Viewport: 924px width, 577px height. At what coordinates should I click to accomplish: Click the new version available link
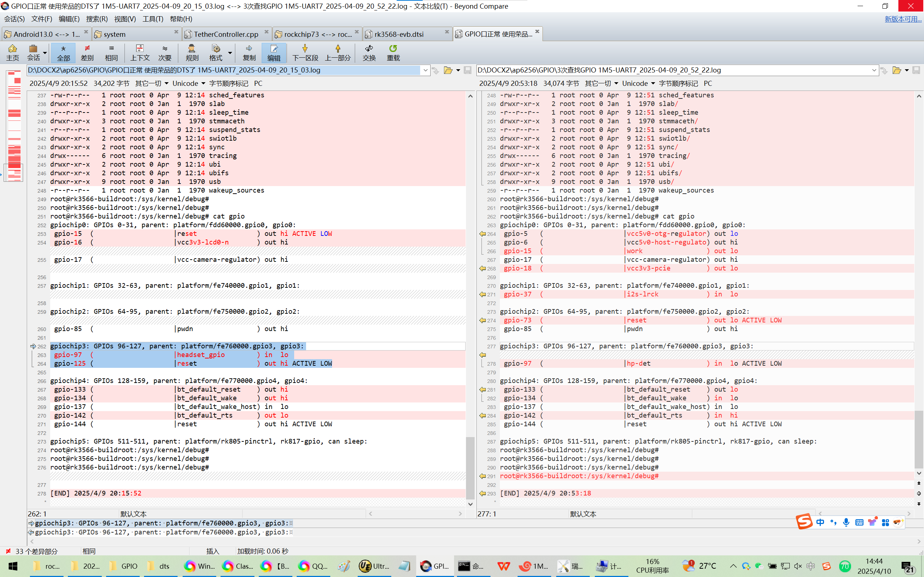point(903,19)
